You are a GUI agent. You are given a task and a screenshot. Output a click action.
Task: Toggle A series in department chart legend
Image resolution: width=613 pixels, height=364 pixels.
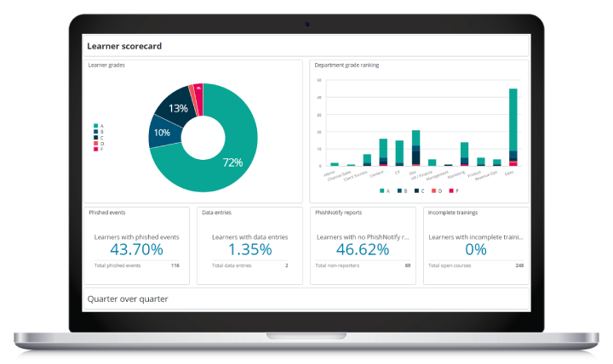[x=383, y=191]
